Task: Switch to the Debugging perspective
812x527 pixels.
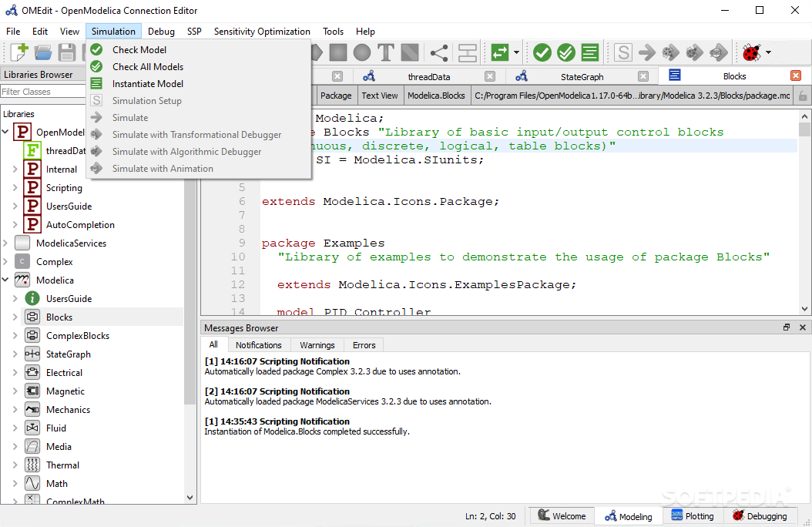Action: click(760, 516)
